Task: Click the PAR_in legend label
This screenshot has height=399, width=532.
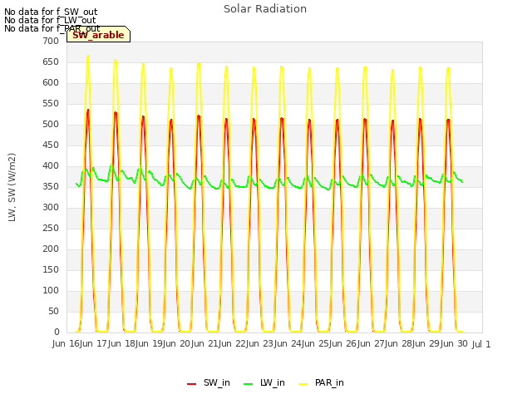Action: 329,382
